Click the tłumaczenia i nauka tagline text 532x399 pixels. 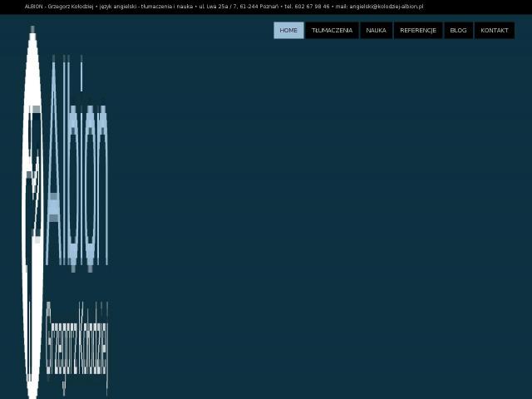click(167, 7)
